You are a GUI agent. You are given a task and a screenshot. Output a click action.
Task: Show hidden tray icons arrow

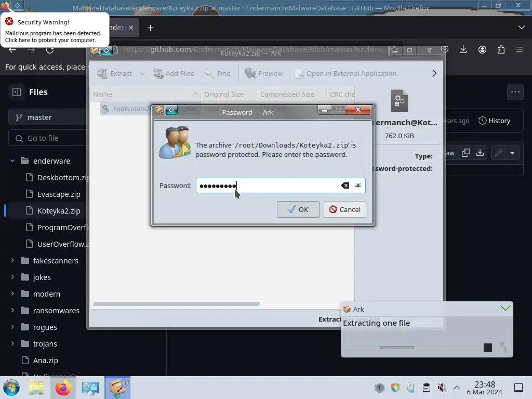457,388
